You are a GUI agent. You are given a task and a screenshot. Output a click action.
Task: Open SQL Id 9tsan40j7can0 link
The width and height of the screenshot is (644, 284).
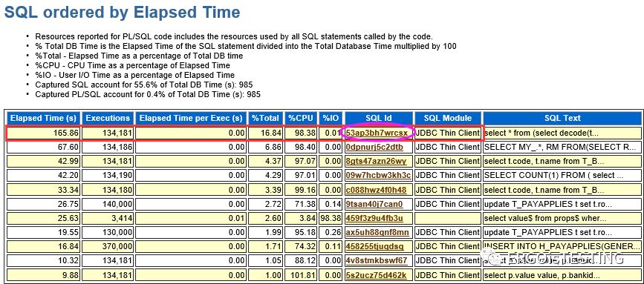coord(374,204)
